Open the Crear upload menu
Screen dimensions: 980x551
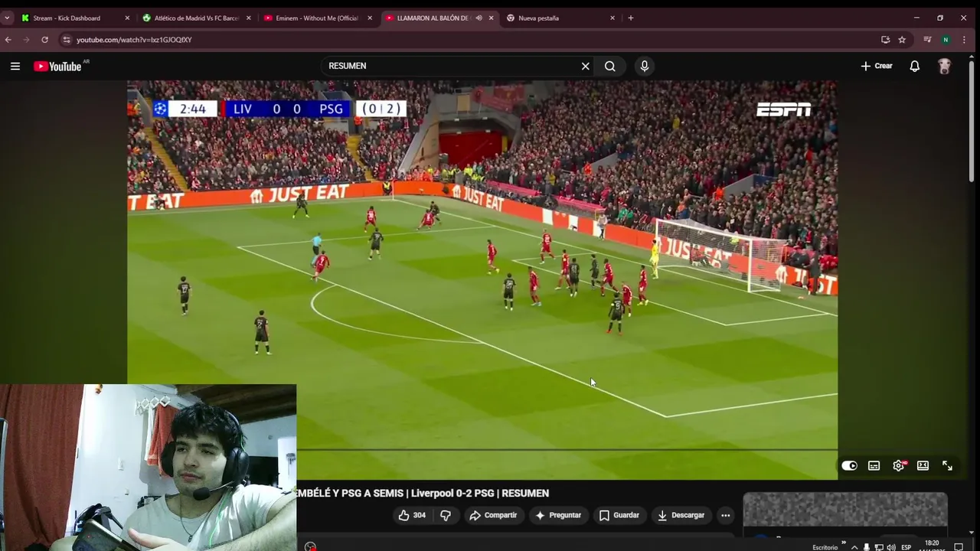point(877,66)
